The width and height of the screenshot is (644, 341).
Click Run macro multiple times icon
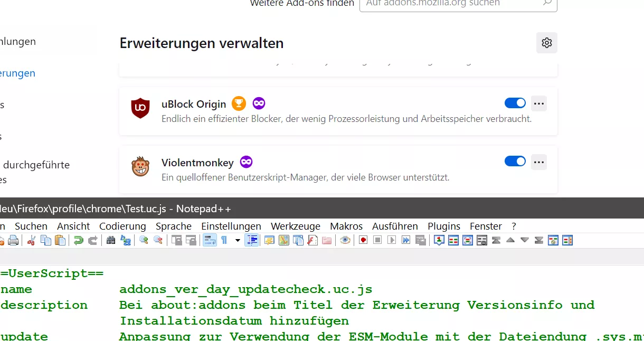pos(406,240)
